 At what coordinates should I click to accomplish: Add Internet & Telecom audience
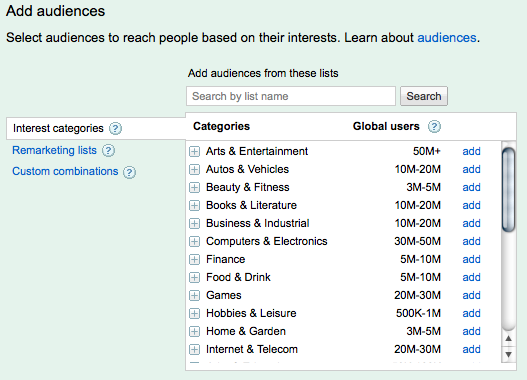pyautogui.click(x=471, y=349)
